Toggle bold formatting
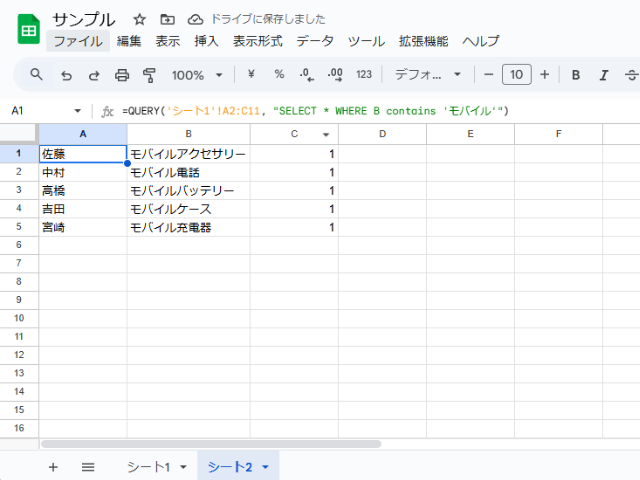The width and height of the screenshot is (640, 480). 576,75
